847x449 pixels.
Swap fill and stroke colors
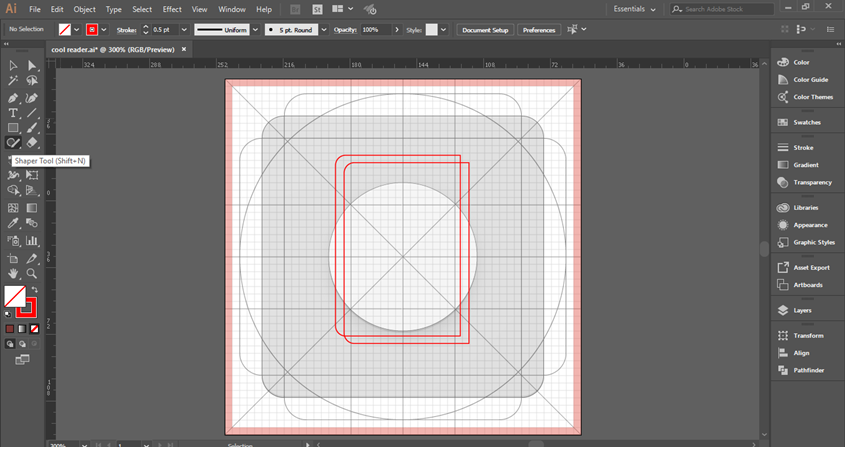(x=35, y=290)
